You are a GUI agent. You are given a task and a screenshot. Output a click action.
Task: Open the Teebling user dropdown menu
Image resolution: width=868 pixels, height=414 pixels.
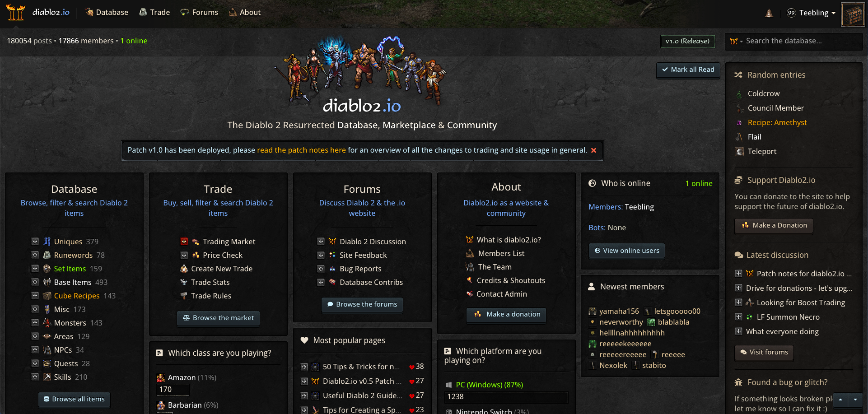(811, 13)
